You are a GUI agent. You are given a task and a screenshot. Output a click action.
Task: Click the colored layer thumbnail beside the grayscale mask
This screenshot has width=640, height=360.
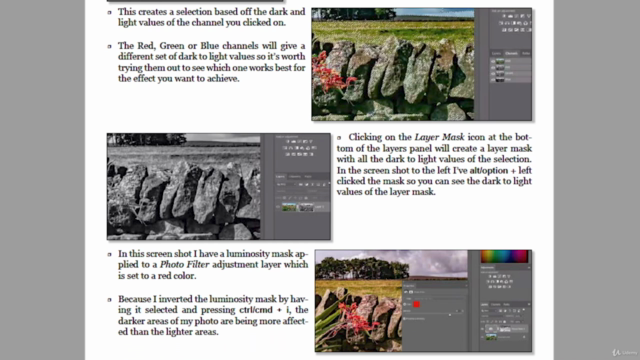coord(289,207)
